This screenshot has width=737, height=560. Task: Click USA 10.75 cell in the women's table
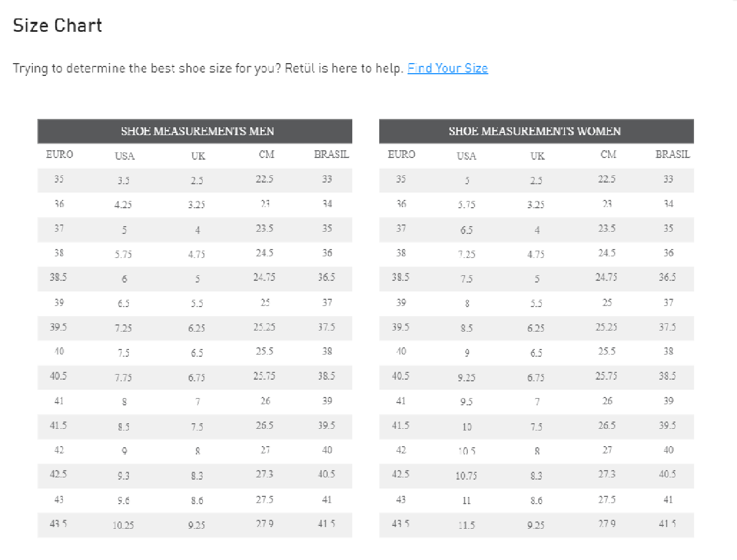coord(466,476)
